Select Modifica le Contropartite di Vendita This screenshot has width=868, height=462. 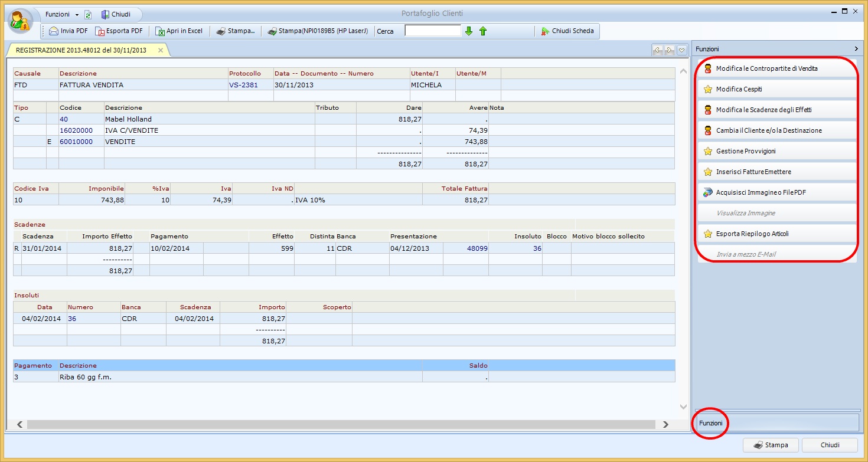pyautogui.click(x=766, y=68)
